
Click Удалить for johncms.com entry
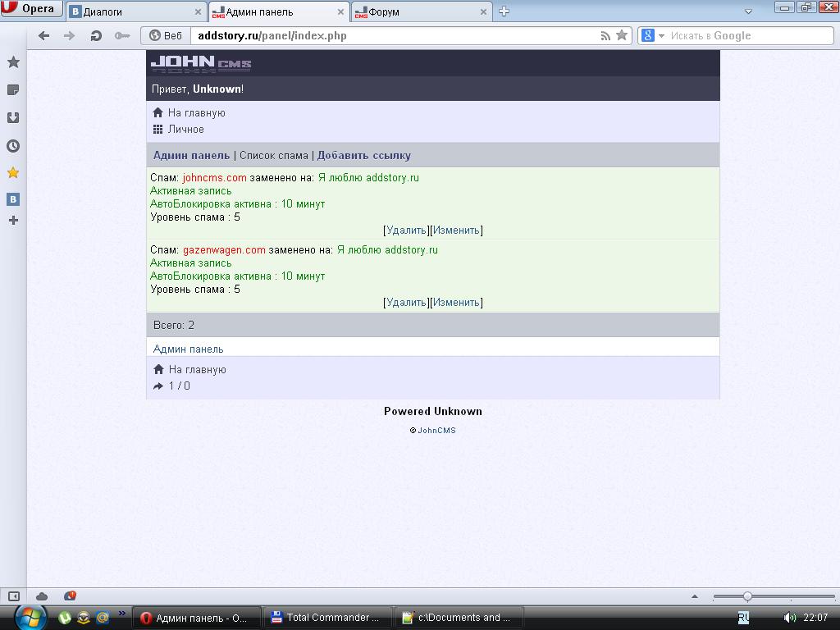click(x=406, y=231)
